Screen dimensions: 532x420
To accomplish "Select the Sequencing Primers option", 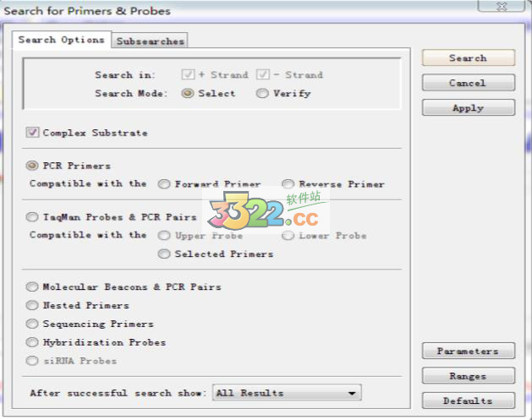I will pos(32,324).
